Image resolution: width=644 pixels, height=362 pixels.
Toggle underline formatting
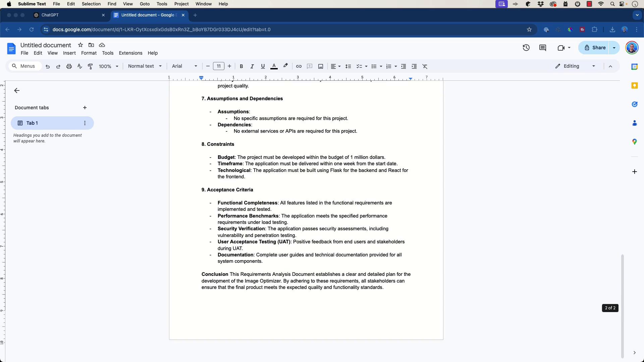pyautogui.click(x=263, y=66)
